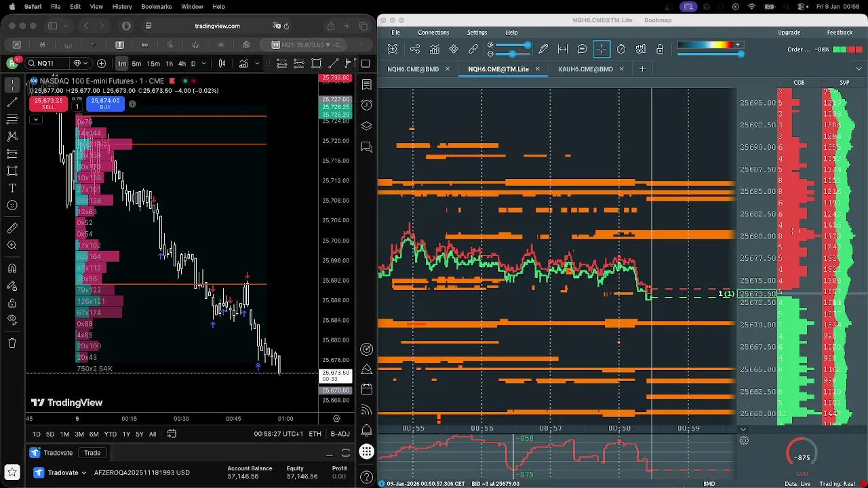Click the add symbol plus icon in TradingView
This screenshot has width=868, height=488.
point(102,64)
